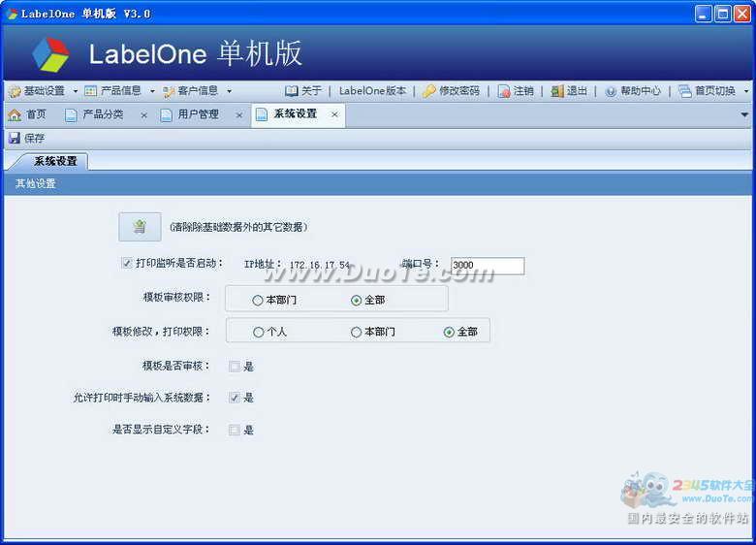Select 个人 for 模板修改,打印权限
Screen dimensions: 756x545
click(259, 332)
